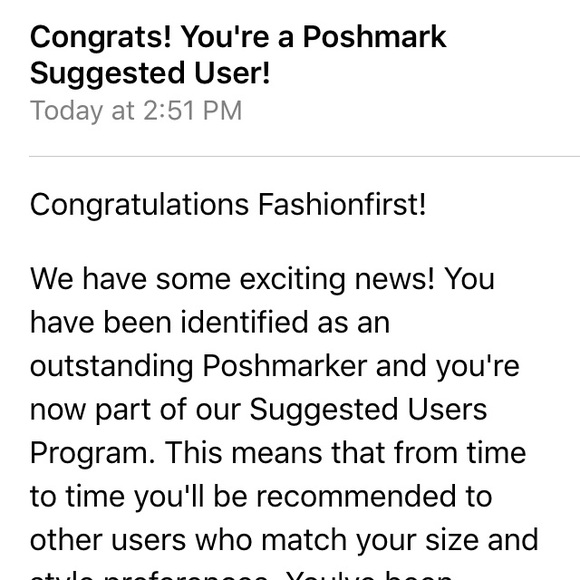The width and height of the screenshot is (580, 580).
Task: Tap the line 'other users who match your size and'
Action: pos(284,541)
